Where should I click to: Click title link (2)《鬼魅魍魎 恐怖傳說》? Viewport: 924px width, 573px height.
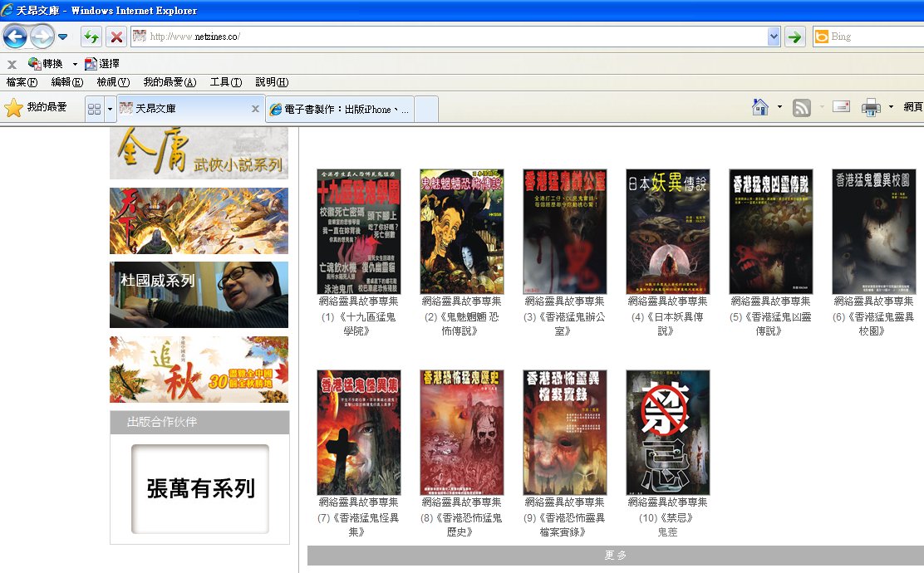462,324
